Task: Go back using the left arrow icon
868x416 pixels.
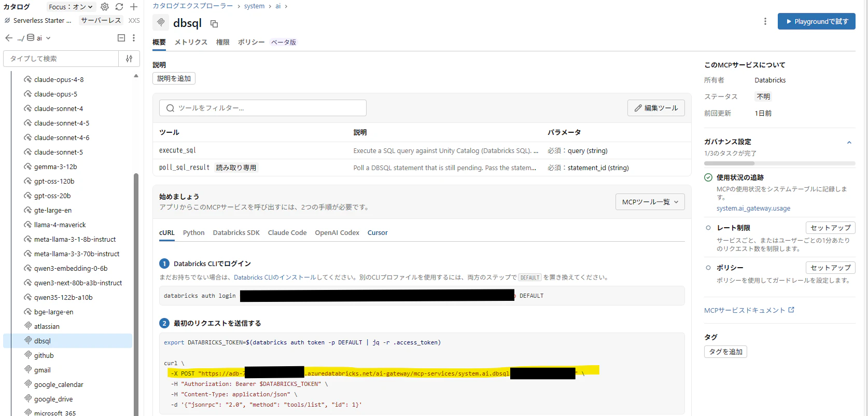Action: click(x=9, y=38)
